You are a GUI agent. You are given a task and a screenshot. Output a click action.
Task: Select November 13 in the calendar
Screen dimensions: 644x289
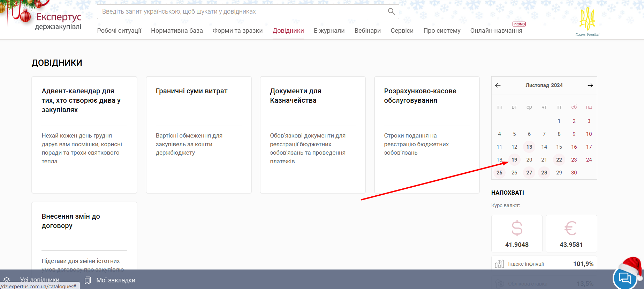(x=529, y=147)
